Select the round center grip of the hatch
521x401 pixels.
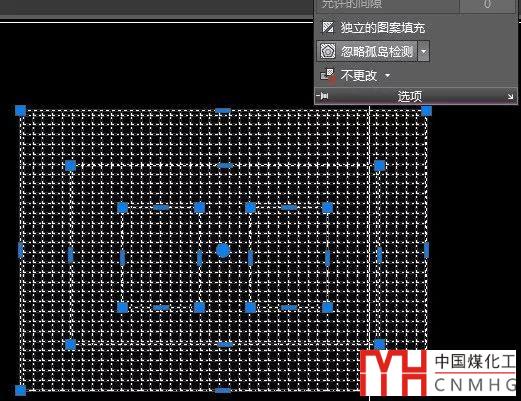[x=223, y=251]
